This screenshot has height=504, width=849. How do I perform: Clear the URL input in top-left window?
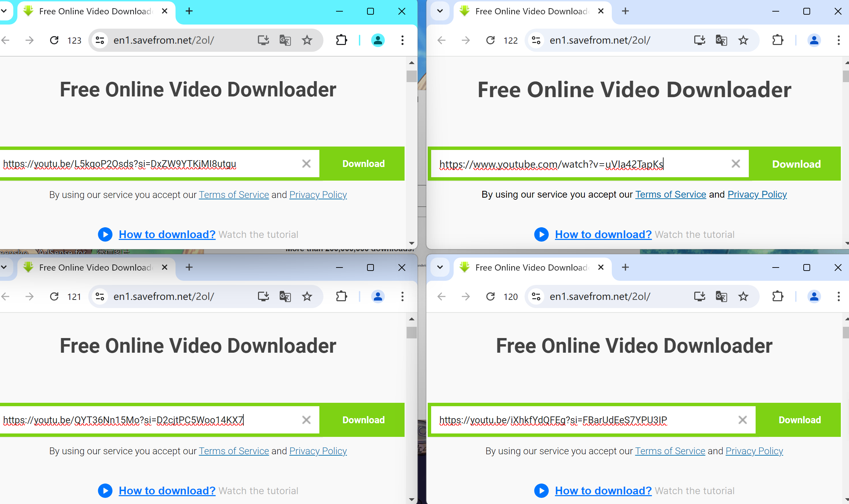(306, 164)
